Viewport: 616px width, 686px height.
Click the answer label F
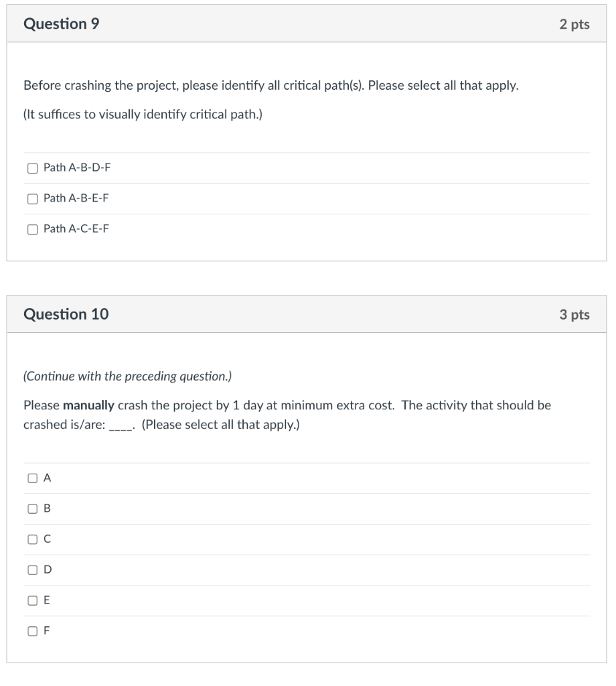tap(46, 630)
